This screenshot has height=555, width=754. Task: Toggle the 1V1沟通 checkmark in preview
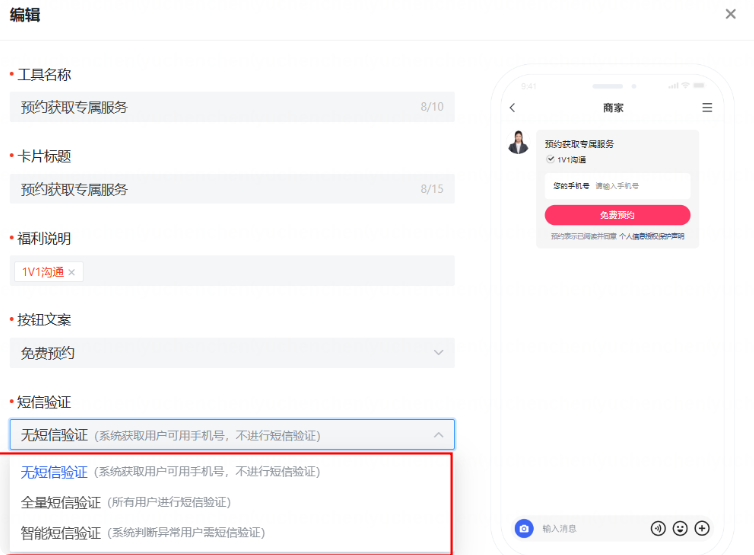[x=551, y=159]
